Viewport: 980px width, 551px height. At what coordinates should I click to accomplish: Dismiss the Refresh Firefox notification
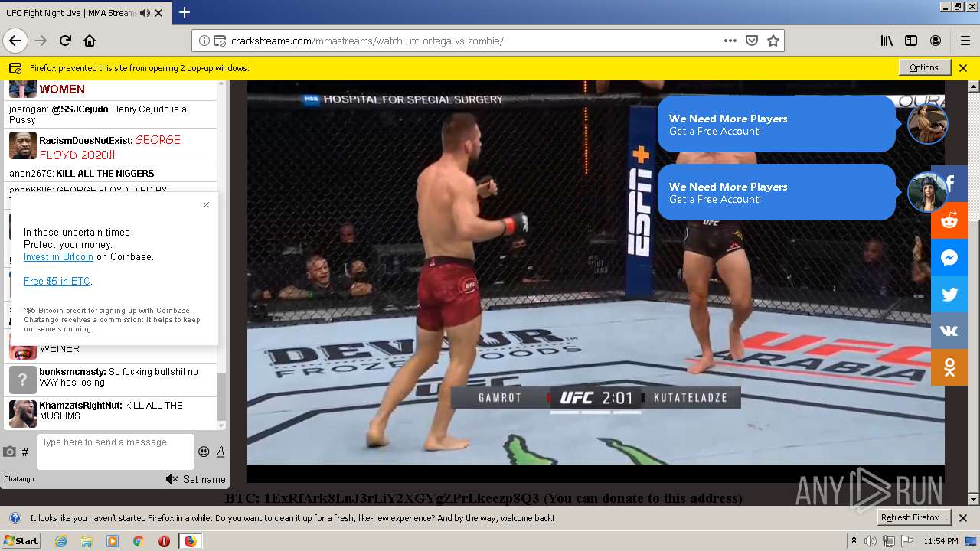963,518
